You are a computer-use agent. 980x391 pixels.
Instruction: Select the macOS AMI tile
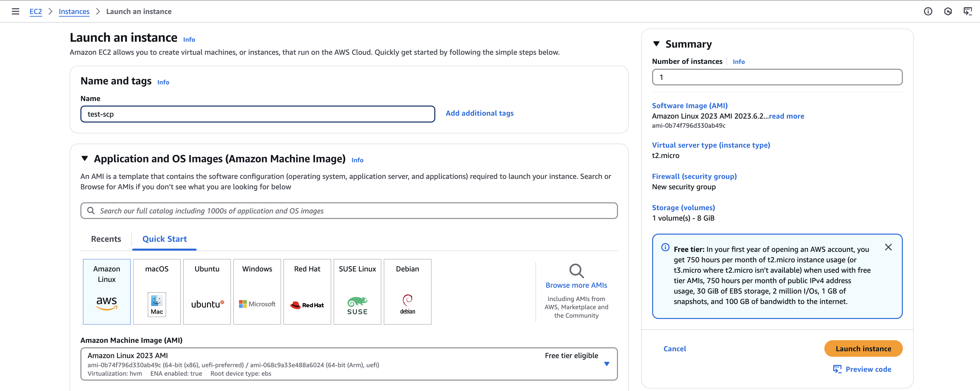pos(157,292)
